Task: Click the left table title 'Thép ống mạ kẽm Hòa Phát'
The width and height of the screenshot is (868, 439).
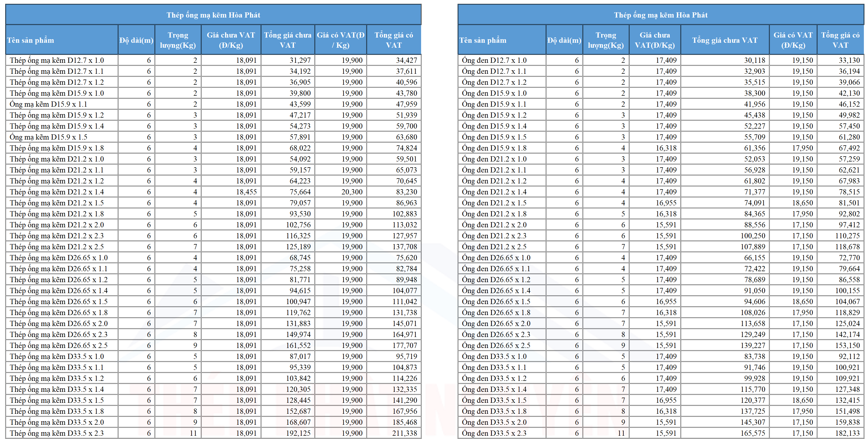Action: [x=213, y=15]
